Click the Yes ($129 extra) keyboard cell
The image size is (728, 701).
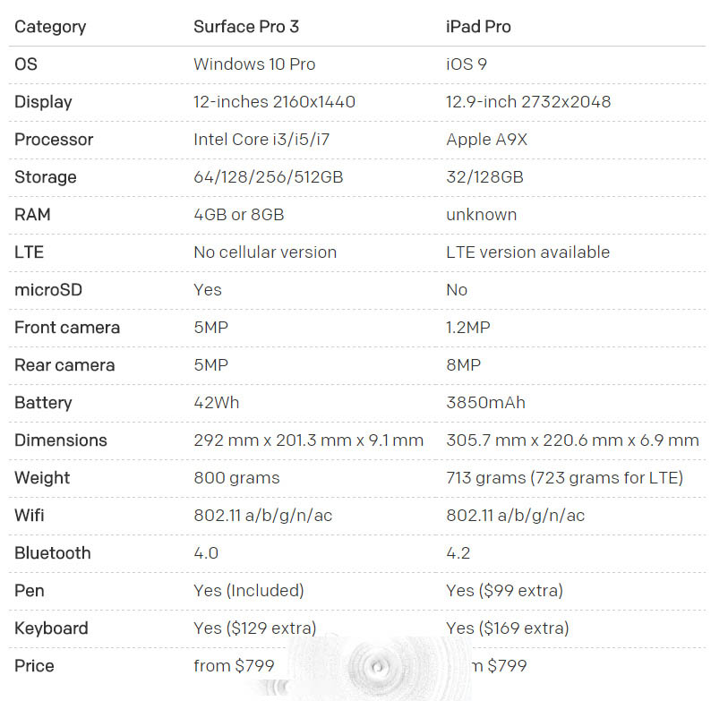point(255,628)
